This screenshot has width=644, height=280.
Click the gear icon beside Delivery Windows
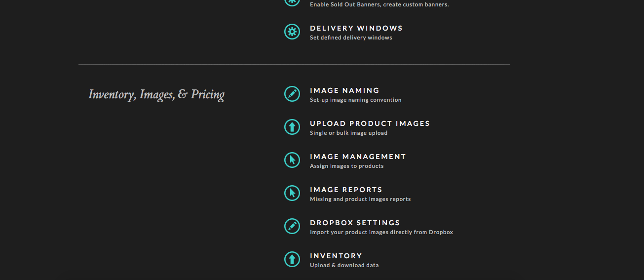click(x=292, y=32)
